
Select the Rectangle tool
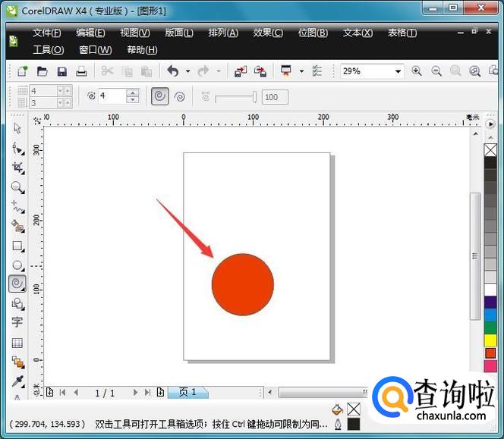[17, 246]
